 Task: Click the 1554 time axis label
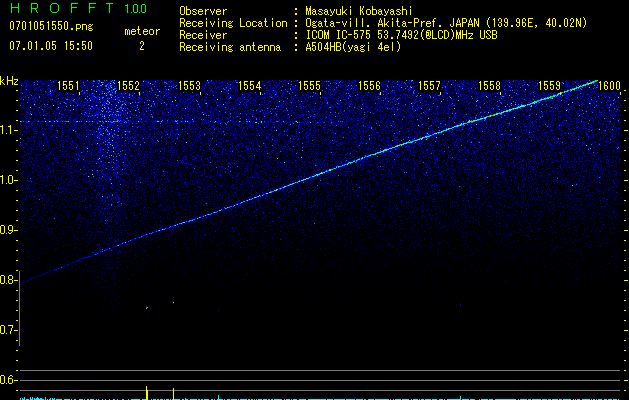click(249, 85)
